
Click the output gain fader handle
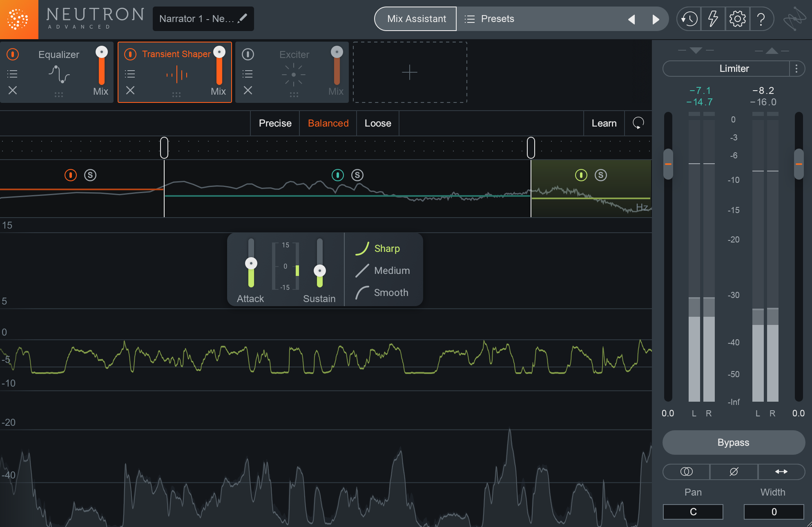point(799,164)
